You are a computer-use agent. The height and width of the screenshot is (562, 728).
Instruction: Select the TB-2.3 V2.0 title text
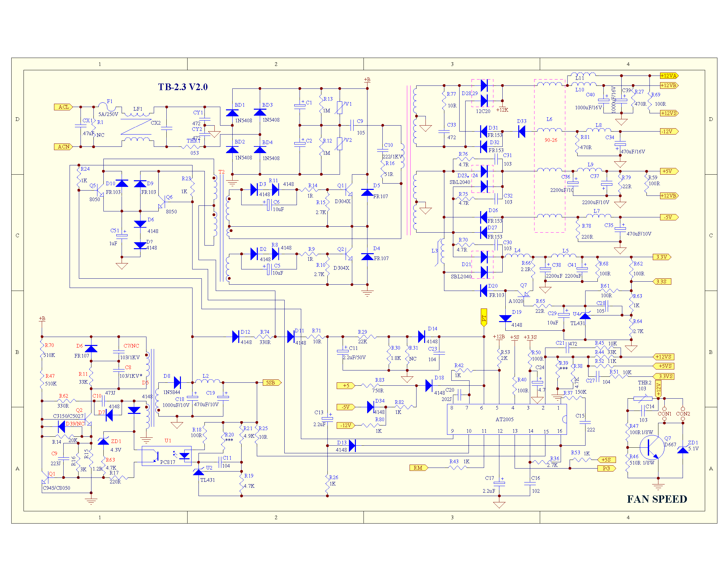tap(183, 87)
